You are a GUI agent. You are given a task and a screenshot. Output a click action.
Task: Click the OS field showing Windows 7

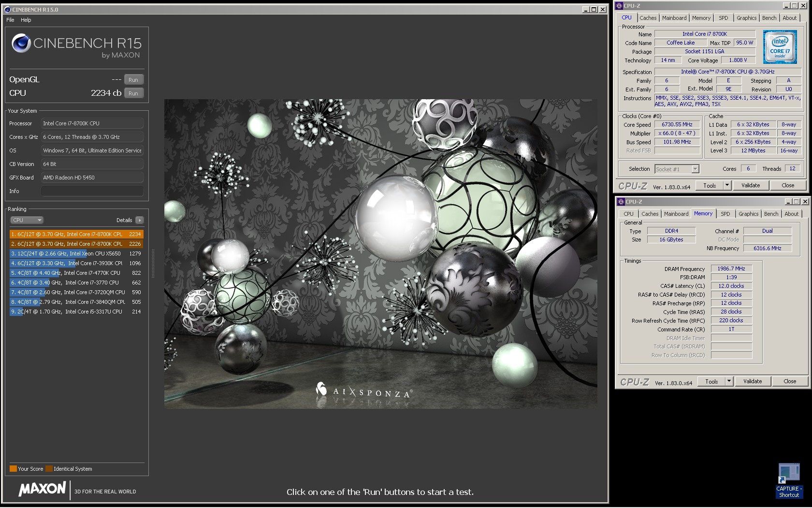click(x=92, y=150)
